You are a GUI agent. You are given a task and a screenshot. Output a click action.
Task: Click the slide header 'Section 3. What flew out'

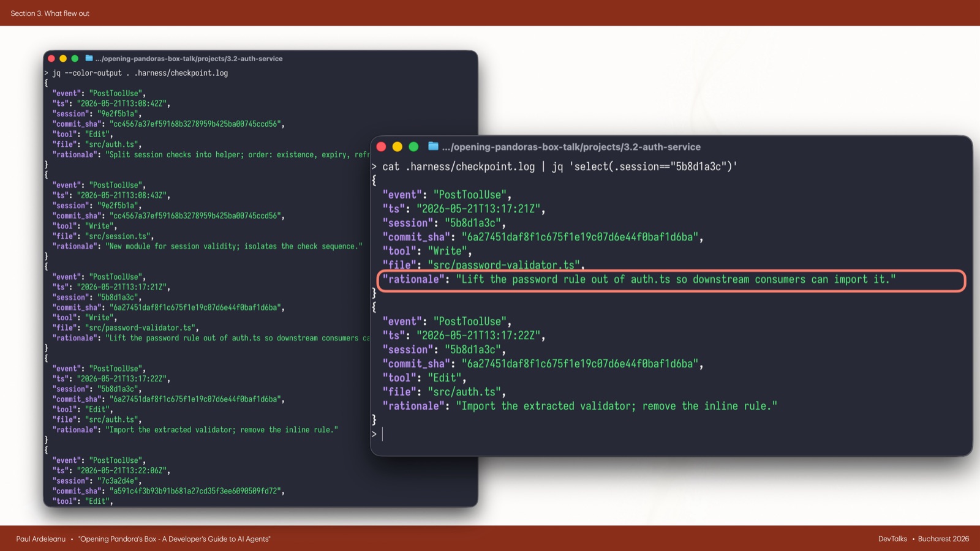pyautogui.click(x=50, y=13)
